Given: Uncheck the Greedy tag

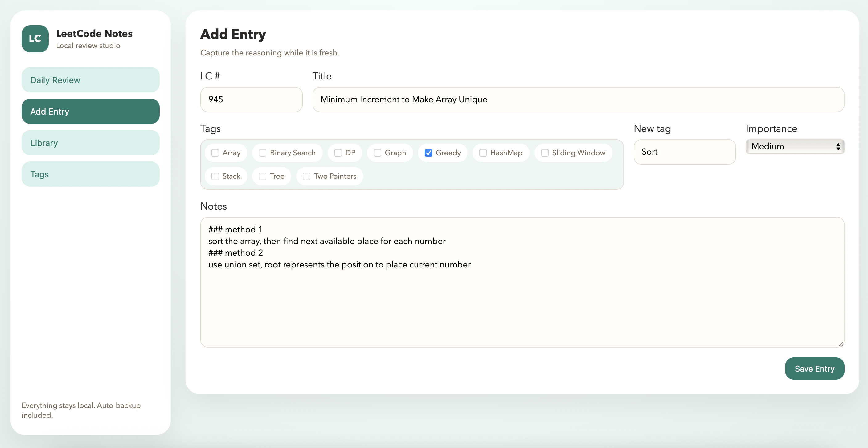Looking at the screenshot, I should point(428,153).
